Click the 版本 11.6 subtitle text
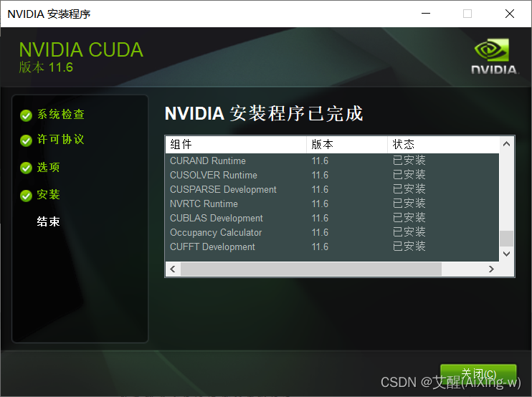Viewport: 532px width, 397px height. pos(46,67)
